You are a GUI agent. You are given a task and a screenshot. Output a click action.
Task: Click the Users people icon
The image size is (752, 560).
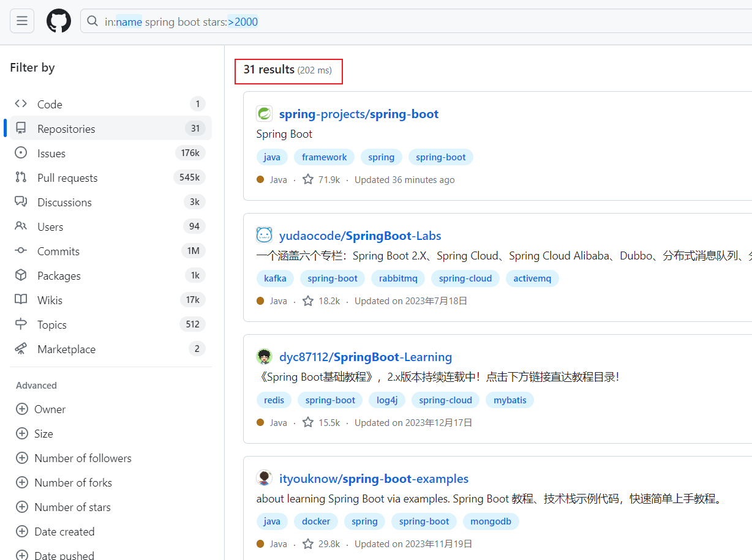coord(21,226)
